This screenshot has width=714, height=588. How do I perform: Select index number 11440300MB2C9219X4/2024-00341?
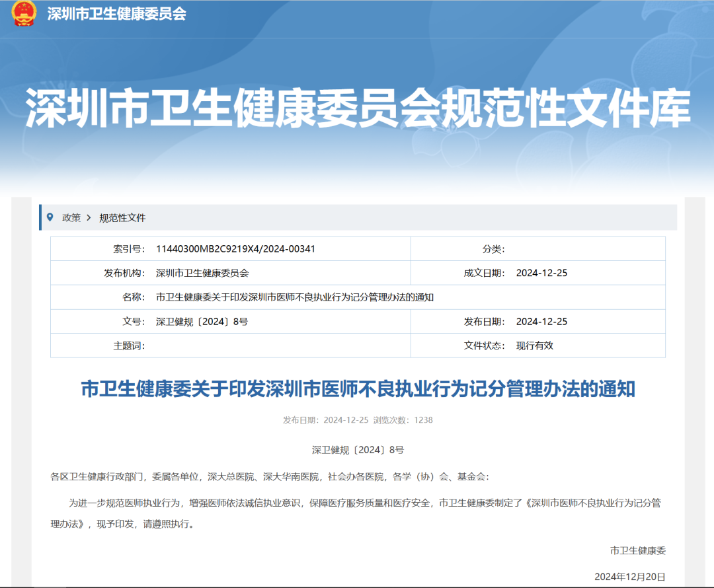tap(235, 249)
